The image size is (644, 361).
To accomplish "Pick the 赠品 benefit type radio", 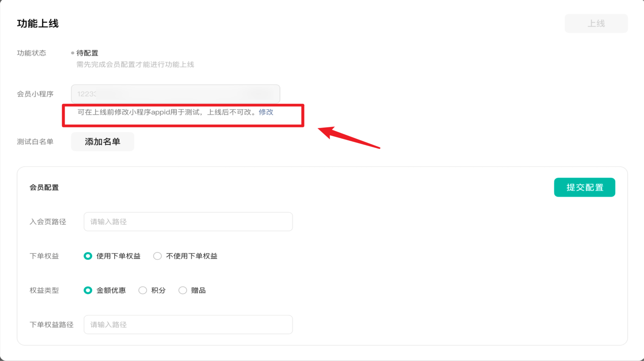I will coord(183,290).
